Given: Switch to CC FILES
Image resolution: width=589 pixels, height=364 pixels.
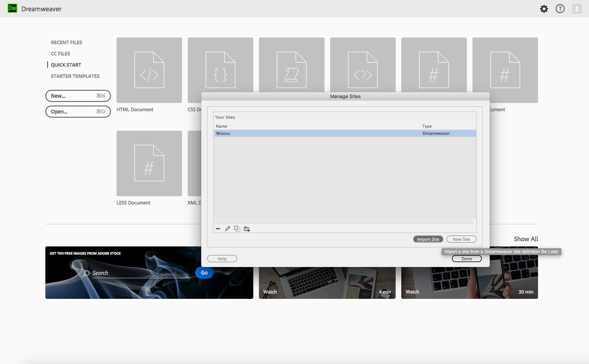Looking at the screenshot, I should pyautogui.click(x=60, y=54).
